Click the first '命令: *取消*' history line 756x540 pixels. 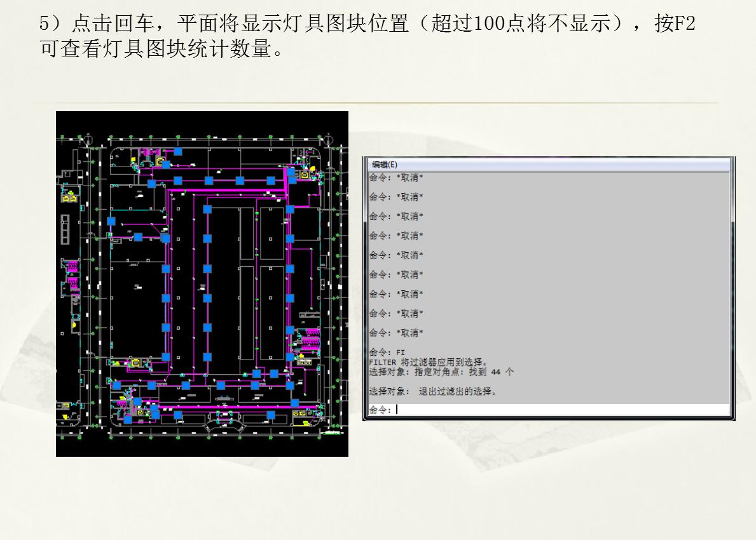click(396, 178)
